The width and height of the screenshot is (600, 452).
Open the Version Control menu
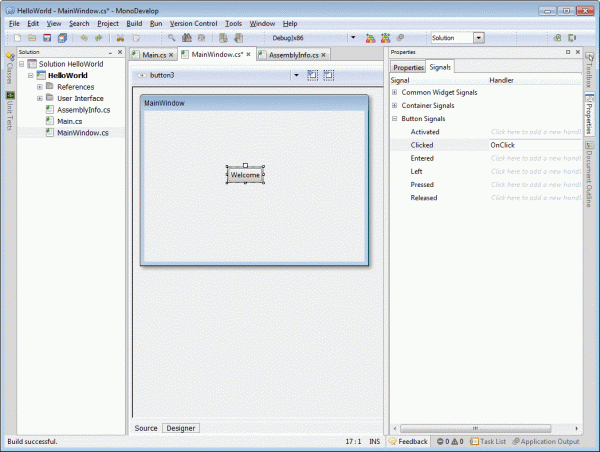(194, 23)
